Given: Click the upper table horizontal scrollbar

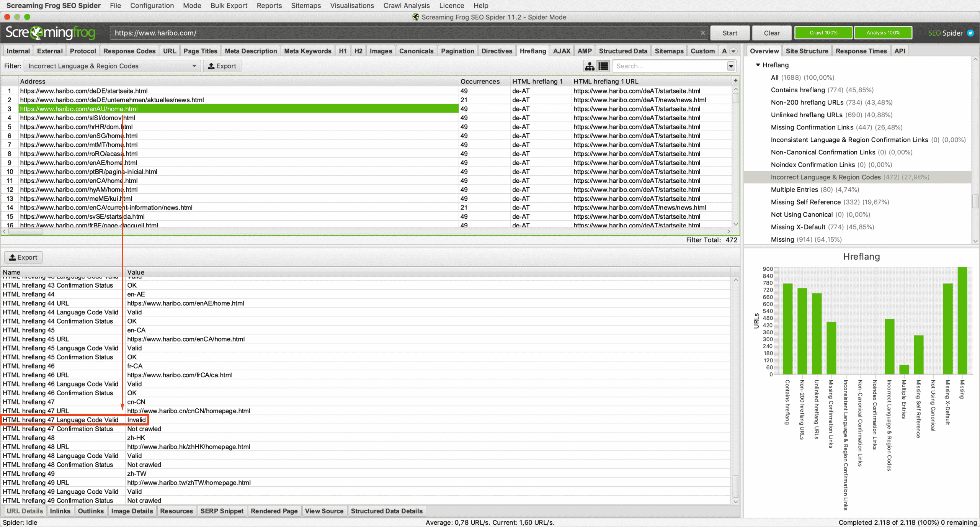Looking at the screenshot, I should 25,231.
